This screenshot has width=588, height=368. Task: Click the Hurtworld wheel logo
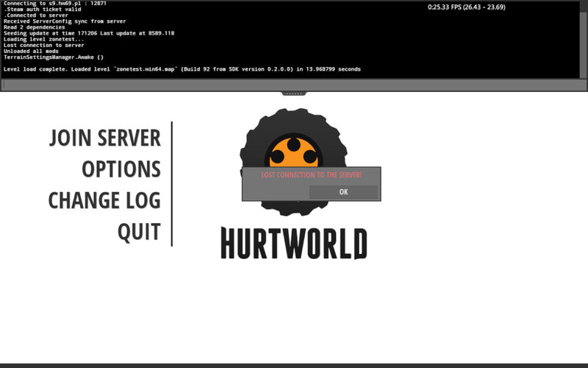tap(293, 161)
